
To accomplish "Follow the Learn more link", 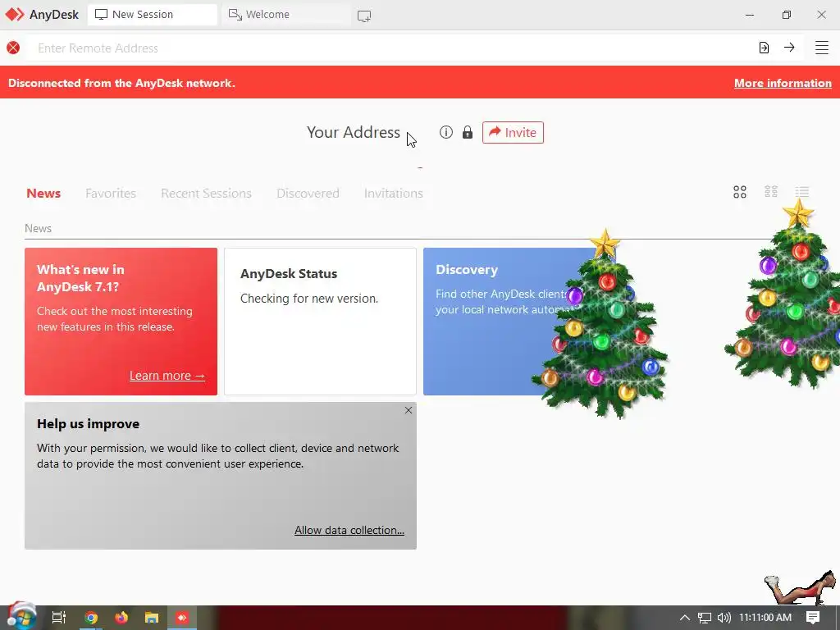I will point(167,376).
